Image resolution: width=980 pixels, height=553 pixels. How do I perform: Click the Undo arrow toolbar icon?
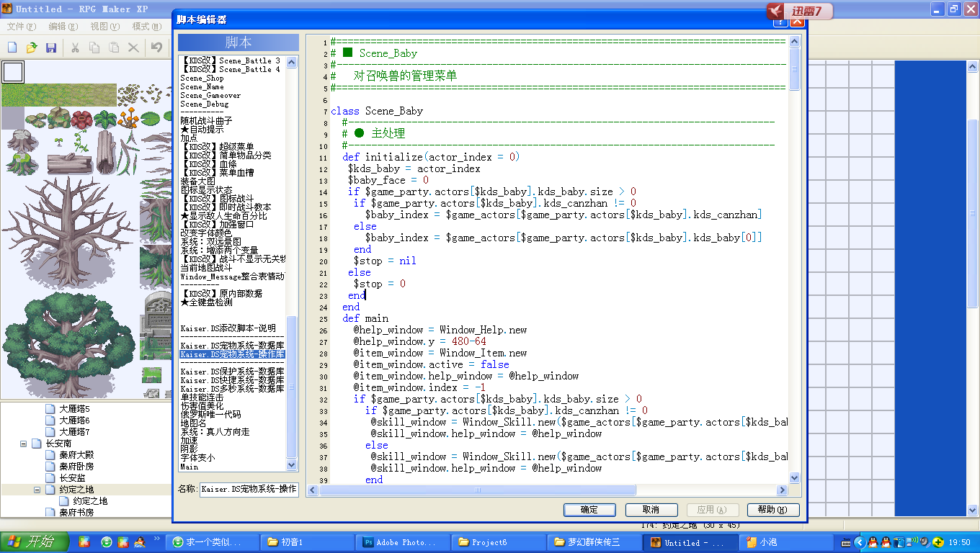[157, 48]
